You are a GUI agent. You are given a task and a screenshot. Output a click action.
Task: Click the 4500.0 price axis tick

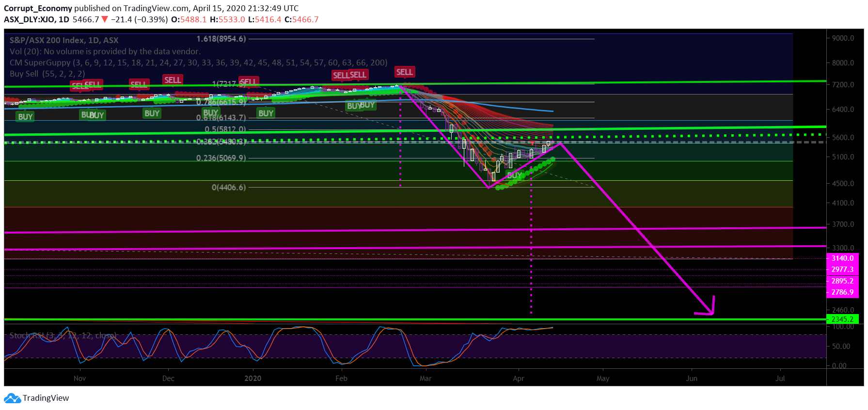(x=843, y=184)
